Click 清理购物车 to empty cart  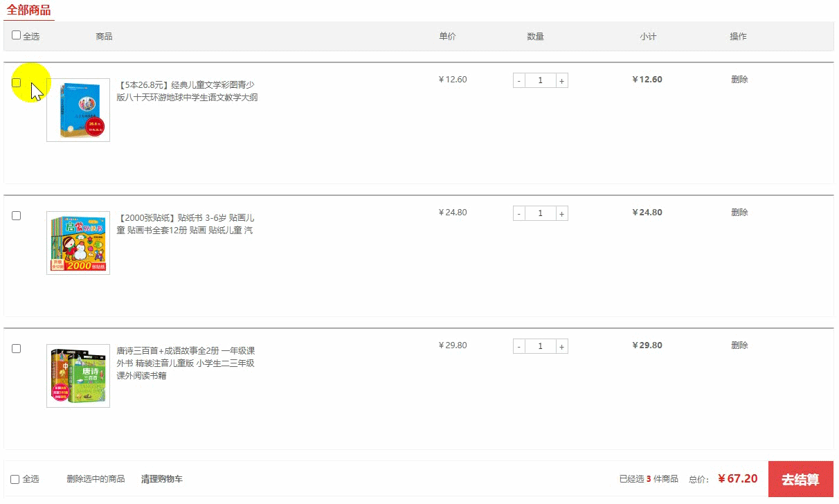pos(162,479)
